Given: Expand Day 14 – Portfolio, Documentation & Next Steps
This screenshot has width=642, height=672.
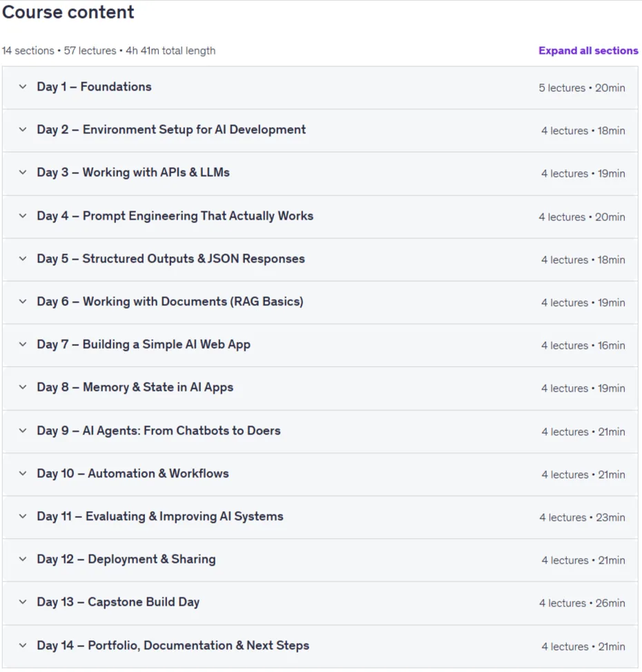Looking at the screenshot, I should click(320, 646).
